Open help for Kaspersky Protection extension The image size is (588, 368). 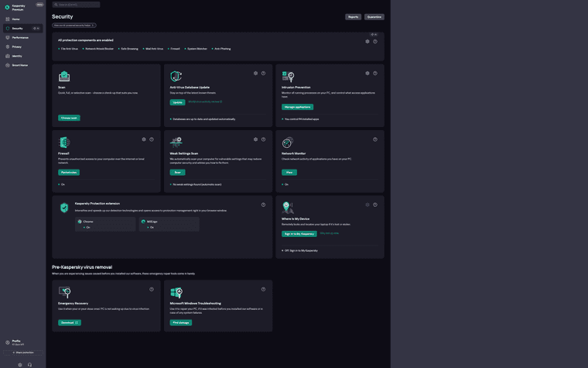click(x=263, y=205)
